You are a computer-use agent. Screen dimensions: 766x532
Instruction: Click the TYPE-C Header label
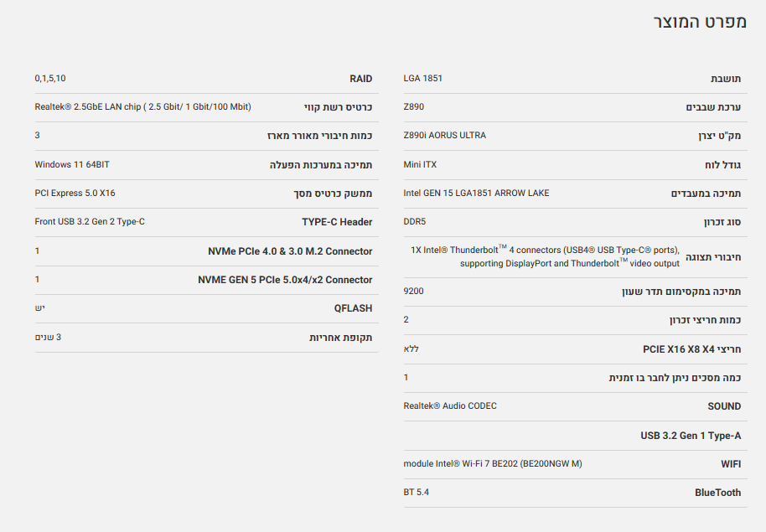coord(337,222)
